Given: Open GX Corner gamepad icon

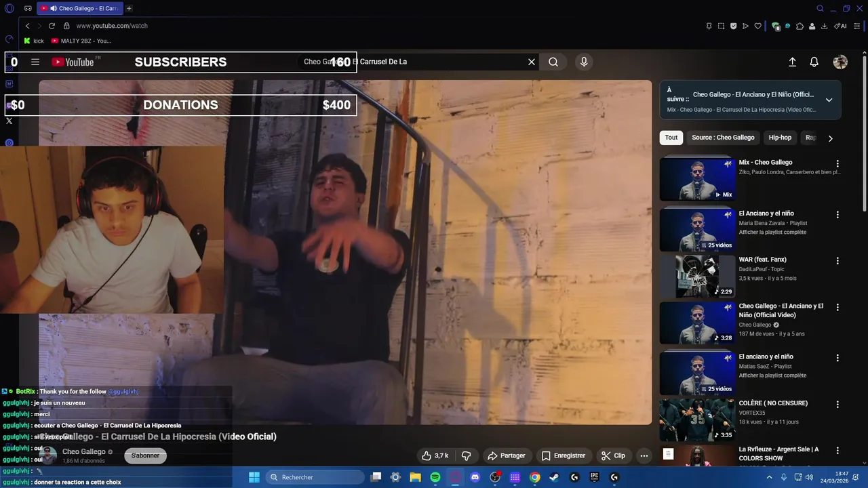Looking at the screenshot, I should (28, 9).
